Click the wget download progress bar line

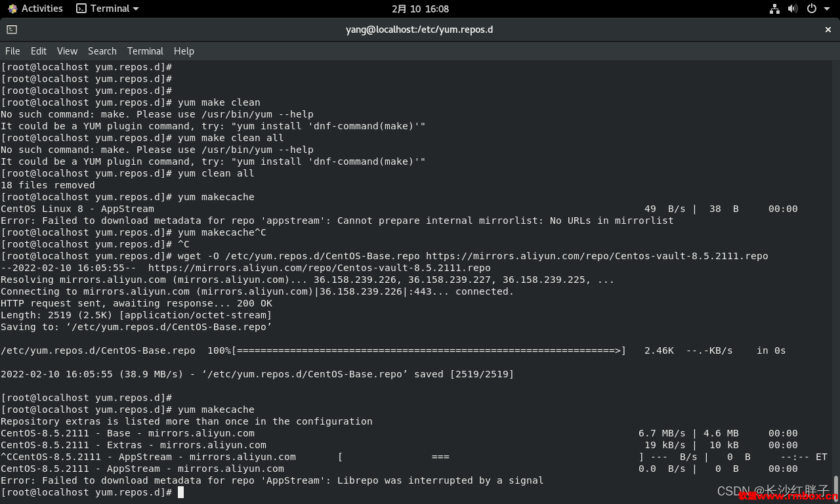click(393, 350)
